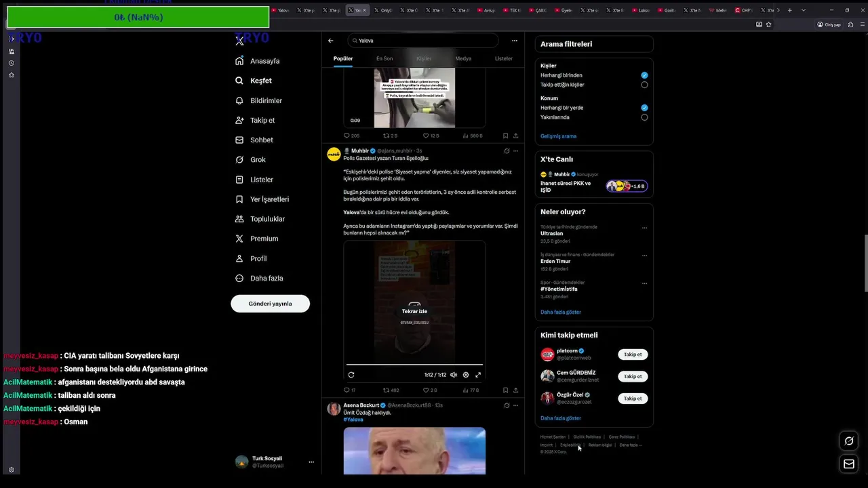Open Premium in sidebar

(x=256, y=239)
